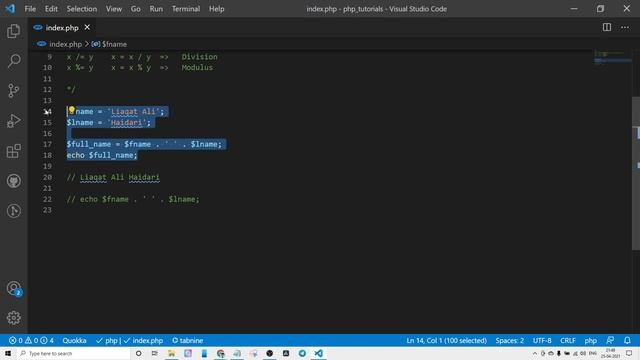Click the taskbar clock and date
Image resolution: width=640 pixels, height=360 pixels.
coord(610,353)
